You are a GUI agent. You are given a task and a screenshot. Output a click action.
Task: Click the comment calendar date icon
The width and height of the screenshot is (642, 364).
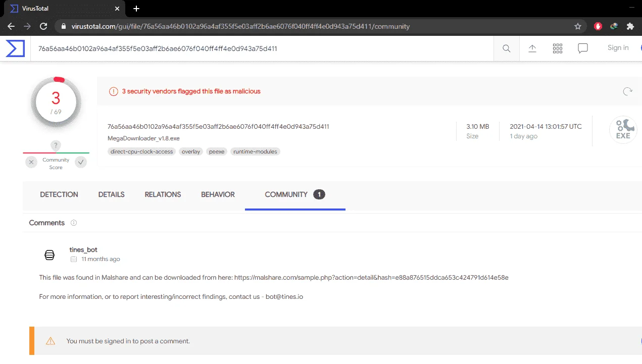74,259
